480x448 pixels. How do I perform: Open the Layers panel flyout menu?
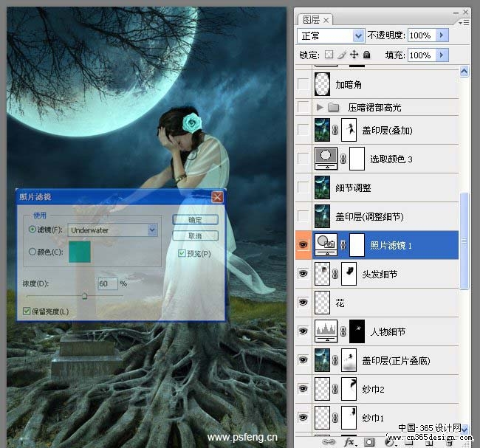pos(464,22)
